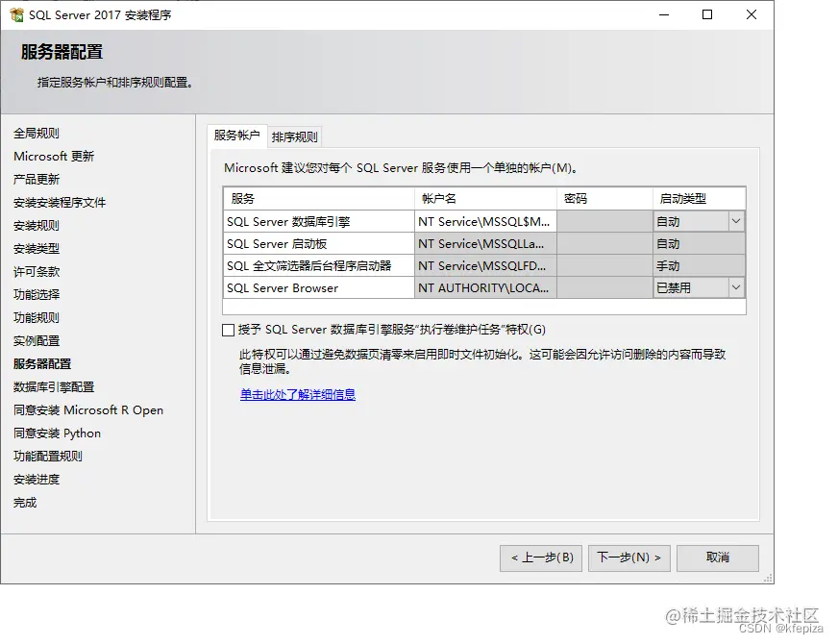Viewport: 838px width, 644px height.
Task: Expand the 启动类型 dropdown for SQL 全文筛选器后台程序启动器
Action: click(x=735, y=264)
